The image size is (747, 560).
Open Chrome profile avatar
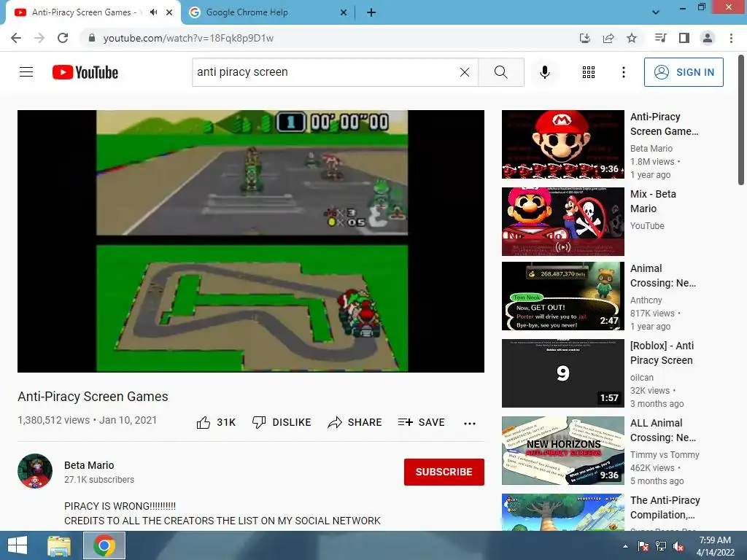[x=708, y=38]
